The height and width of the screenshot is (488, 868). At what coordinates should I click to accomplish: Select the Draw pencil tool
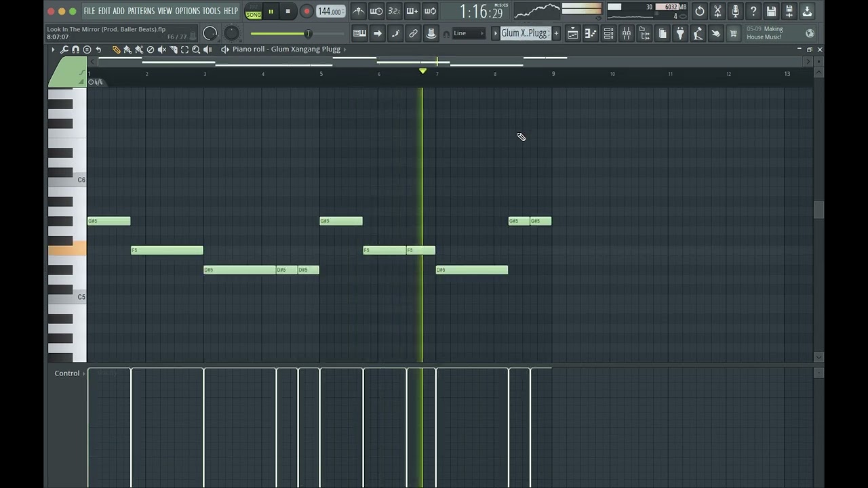[x=116, y=49]
